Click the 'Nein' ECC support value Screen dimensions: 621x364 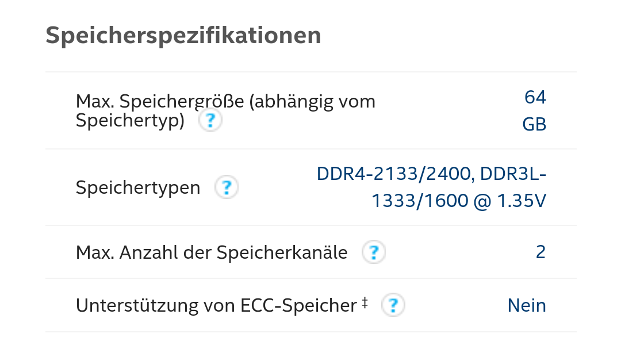coord(527,305)
